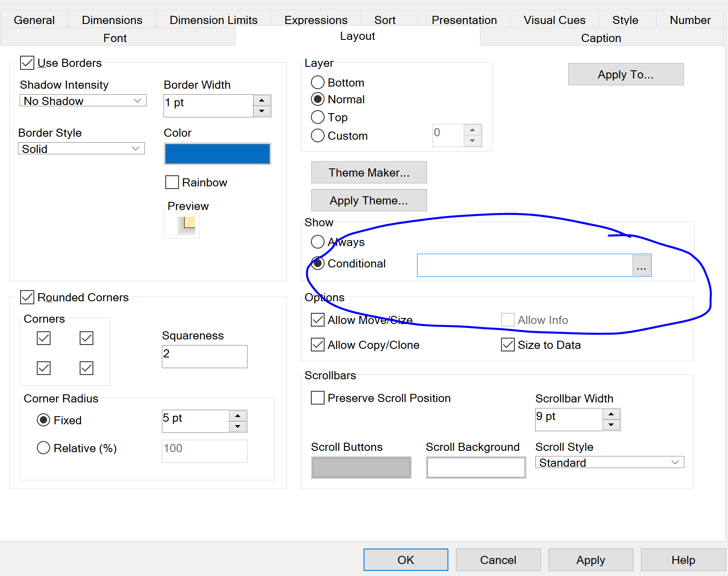
Task: Pick the gray Scroll Buttons color swatch
Action: click(361, 468)
